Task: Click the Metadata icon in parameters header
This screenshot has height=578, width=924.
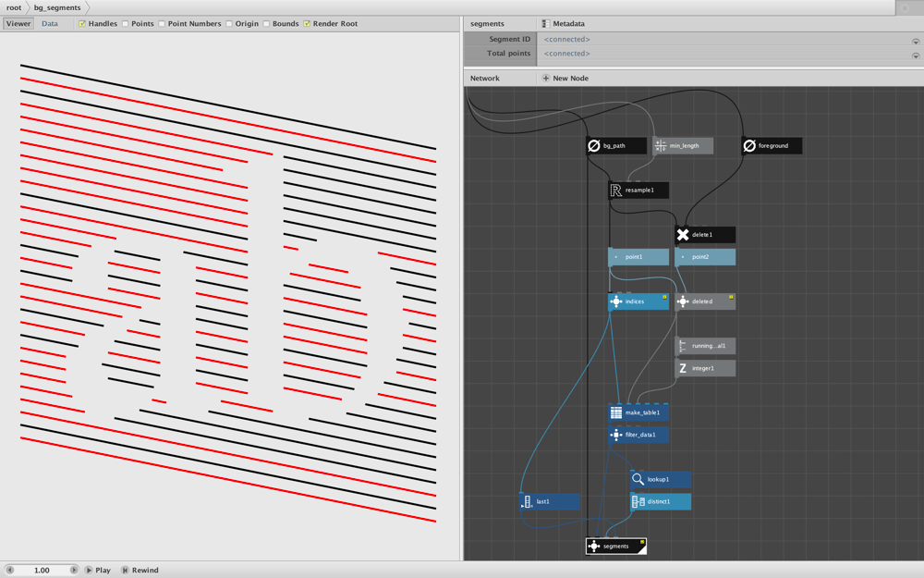Action: click(x=546, y=24)
